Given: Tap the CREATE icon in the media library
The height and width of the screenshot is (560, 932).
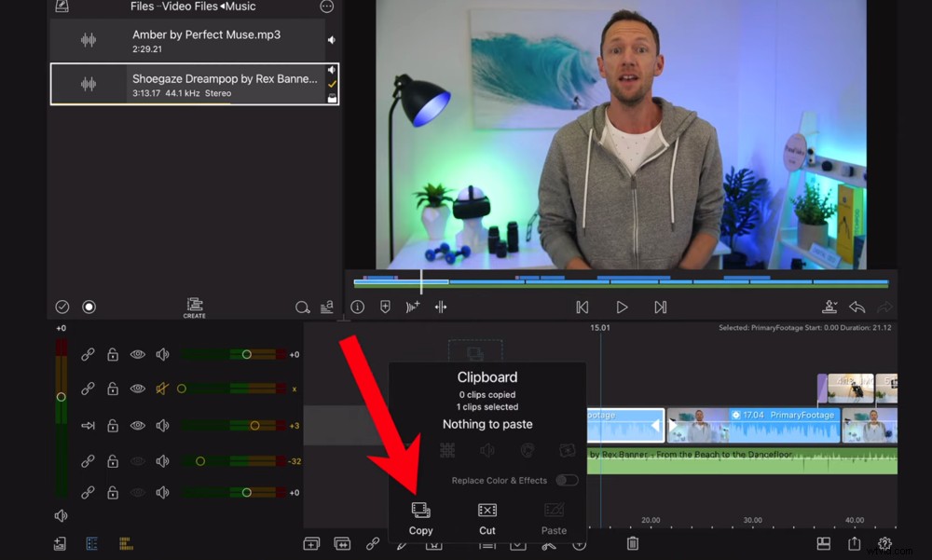Looking at the screenshot, I should [x=194, y=306].
